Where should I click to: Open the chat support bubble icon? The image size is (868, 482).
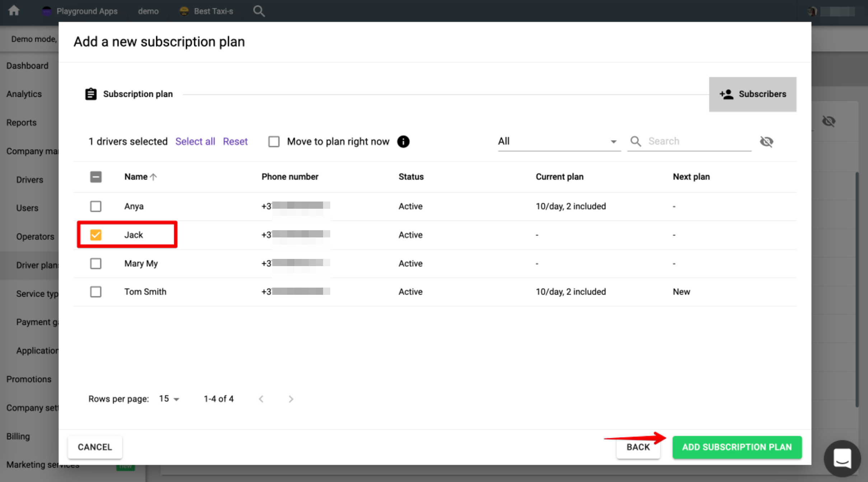(x=842, y=458)
